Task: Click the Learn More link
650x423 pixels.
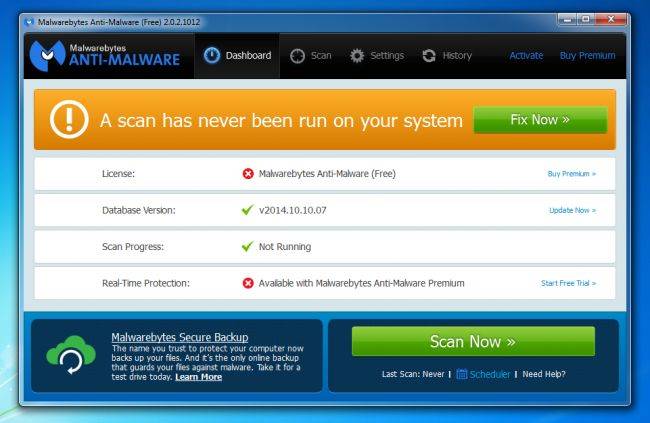Action: point(199,377)
